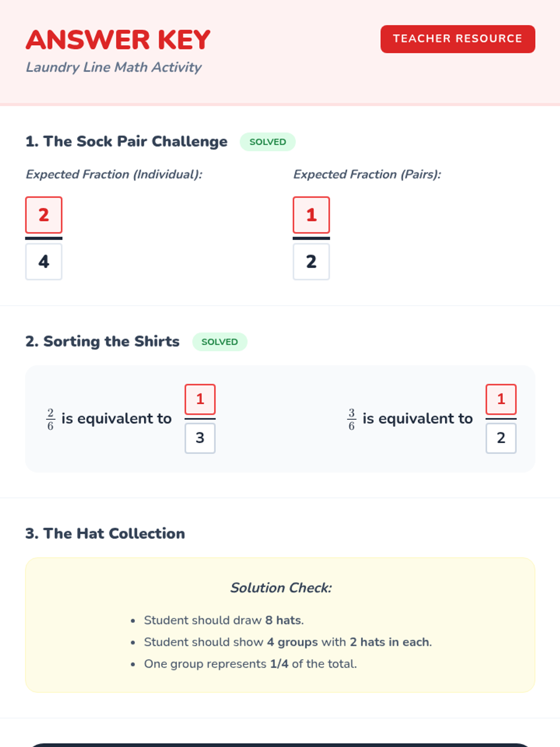
Task: Select The Sock Pair Challenge heading
Action: (126, 141)
